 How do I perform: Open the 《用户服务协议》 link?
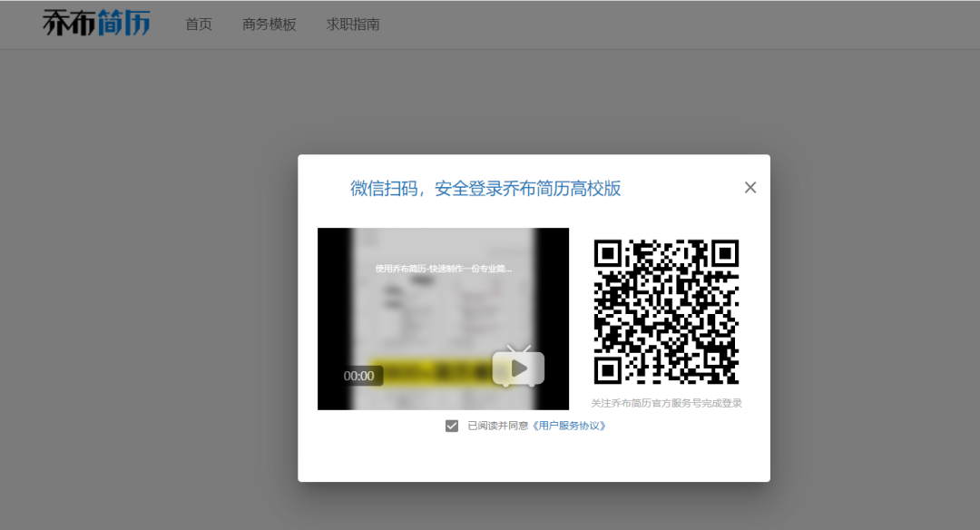[x=568, y=426]
